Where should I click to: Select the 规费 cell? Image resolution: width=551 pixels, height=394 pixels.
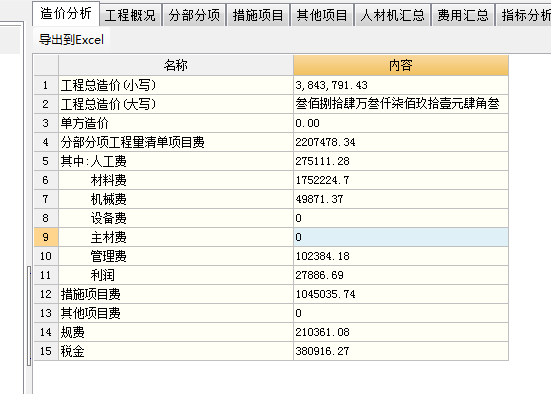tap(176, 332)
